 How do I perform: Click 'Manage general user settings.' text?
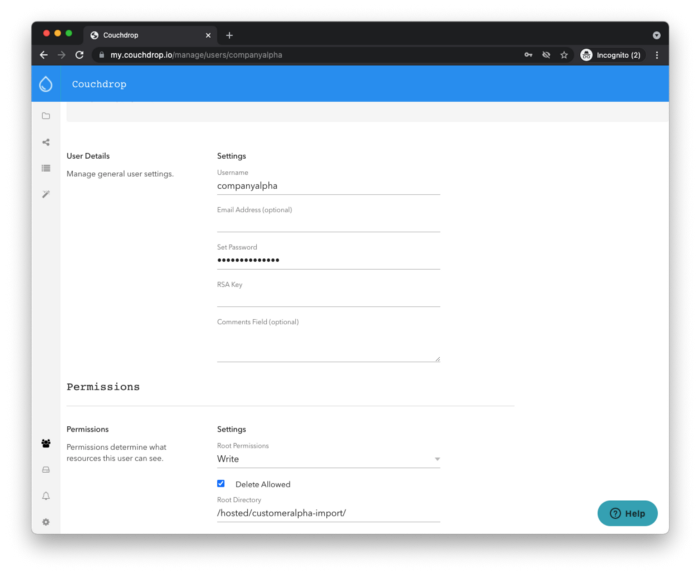coord(120,174)
